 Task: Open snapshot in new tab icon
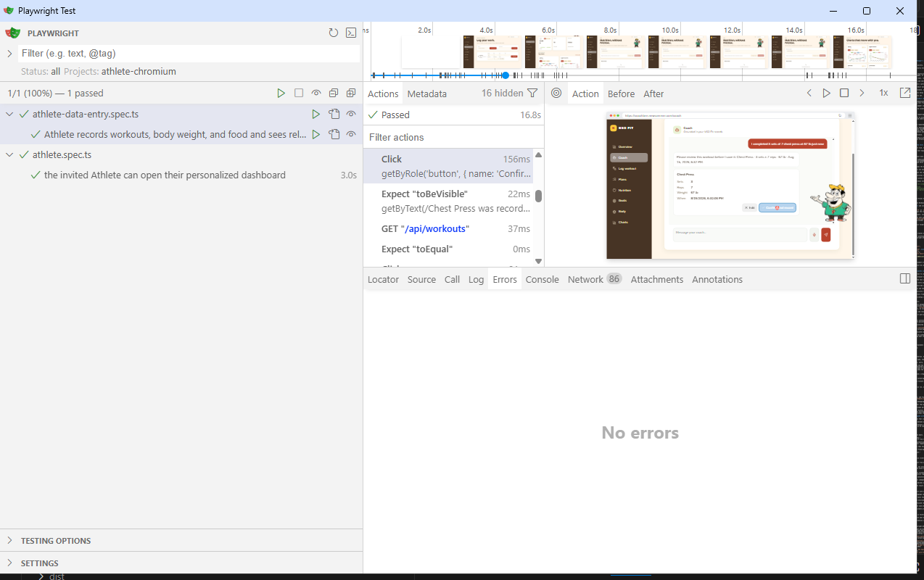905,93
